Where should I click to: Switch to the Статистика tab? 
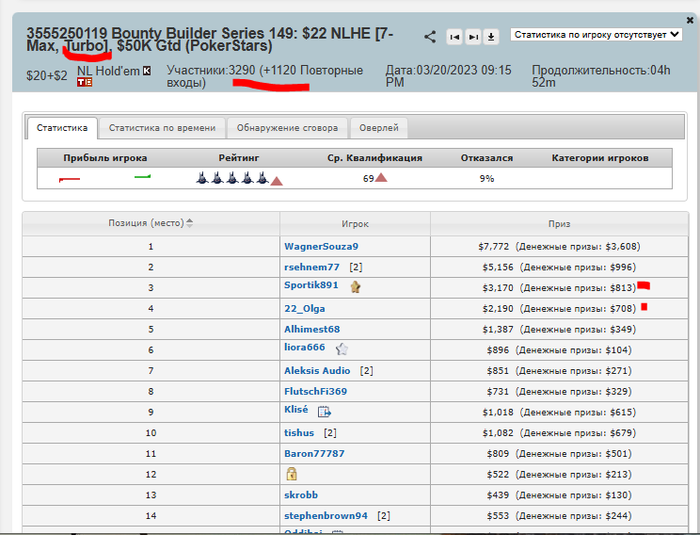62,128
